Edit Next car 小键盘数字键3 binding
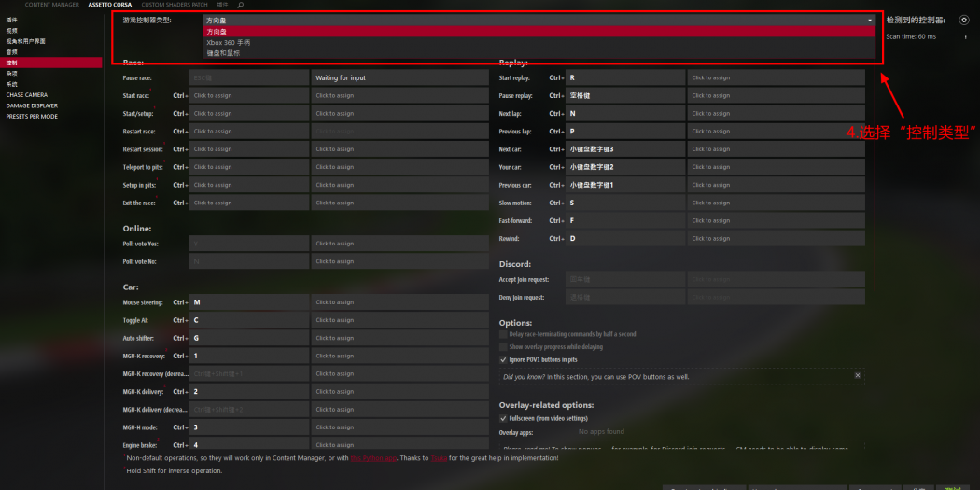This screenshot has width=980, height=490. tap(625, 148)
